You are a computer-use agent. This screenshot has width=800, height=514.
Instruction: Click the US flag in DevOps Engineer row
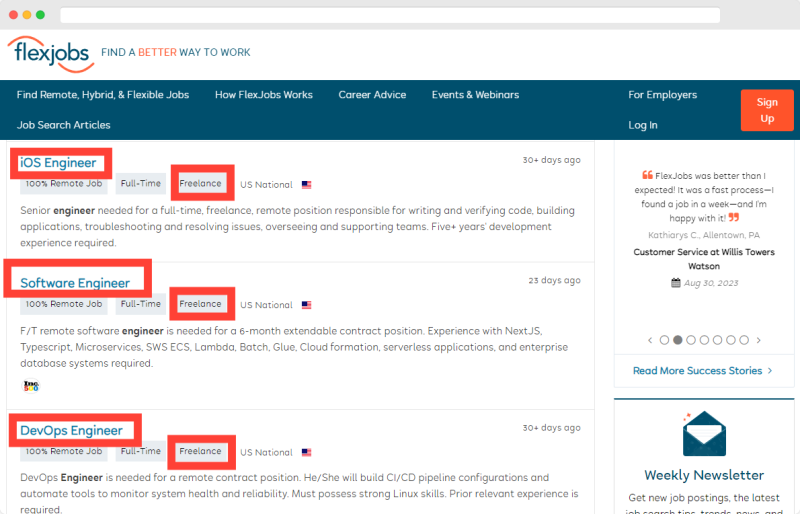[x=306, y=452]
